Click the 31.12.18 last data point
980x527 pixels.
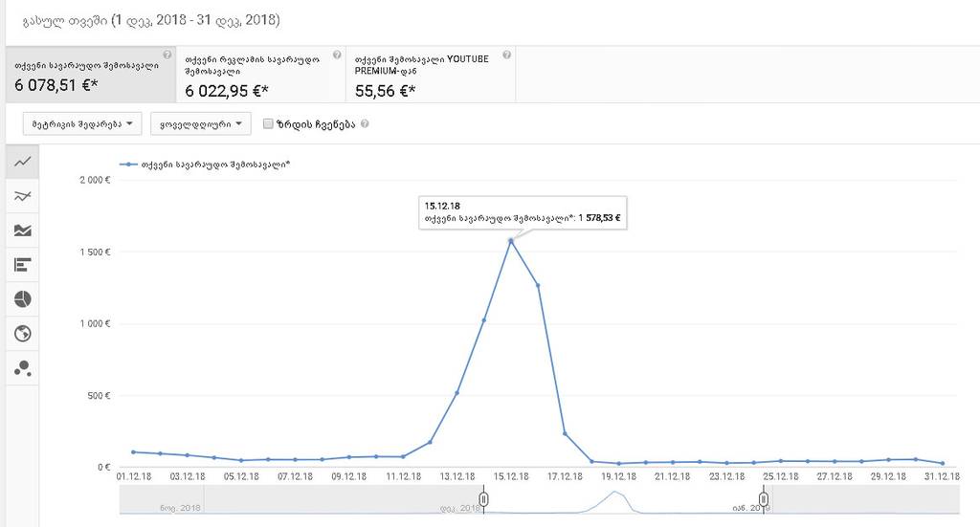click(x=943, y=463)
